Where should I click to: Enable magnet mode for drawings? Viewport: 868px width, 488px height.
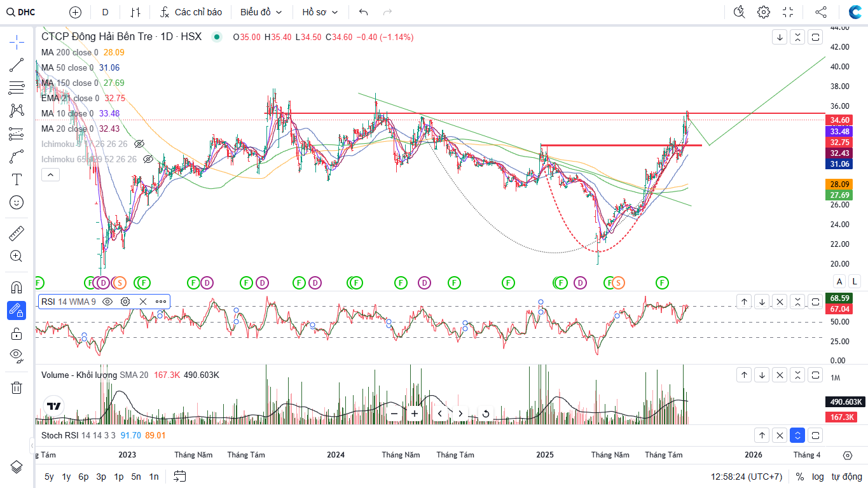17,288
